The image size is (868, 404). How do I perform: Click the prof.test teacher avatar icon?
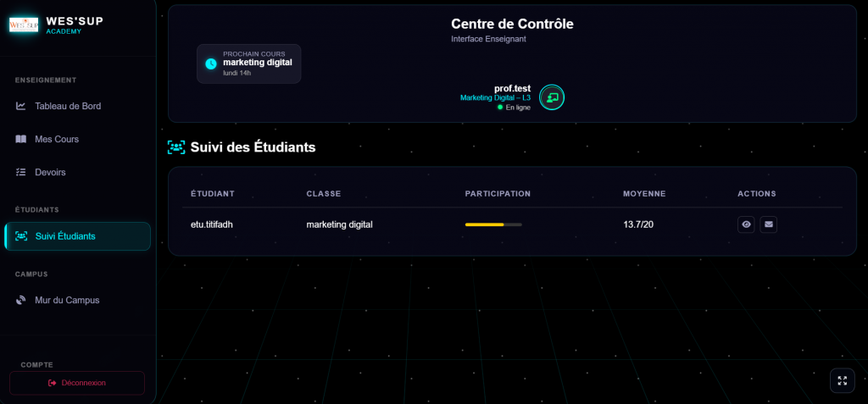(x=552, y=97)
